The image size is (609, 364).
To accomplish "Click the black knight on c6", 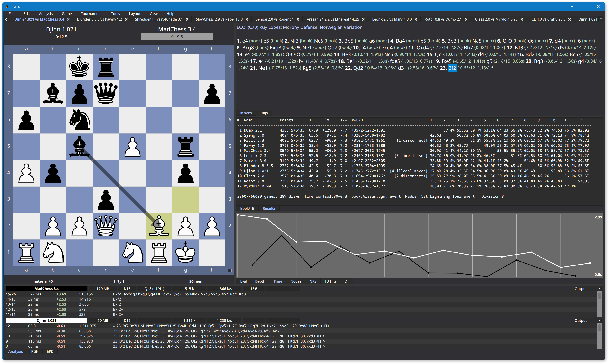I will [x=79, y=120].
